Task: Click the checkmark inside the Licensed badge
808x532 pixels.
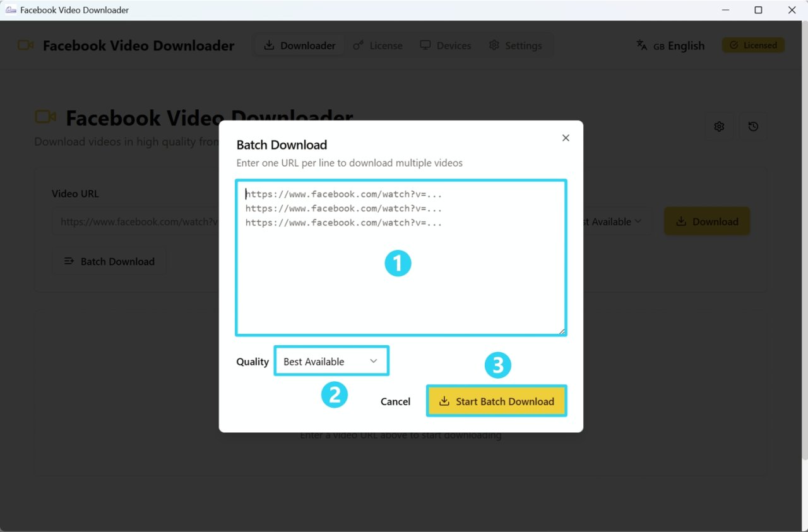Action: (x=734, y=45)
